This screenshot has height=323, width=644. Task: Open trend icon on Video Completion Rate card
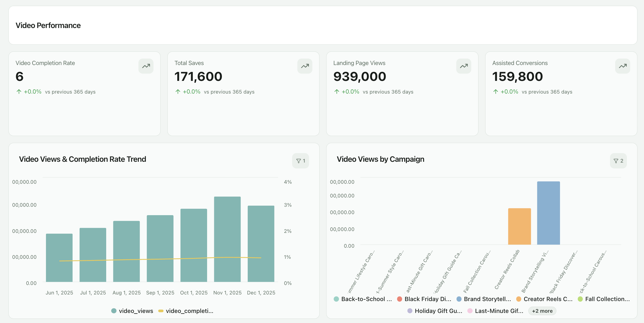coord(146,66)
